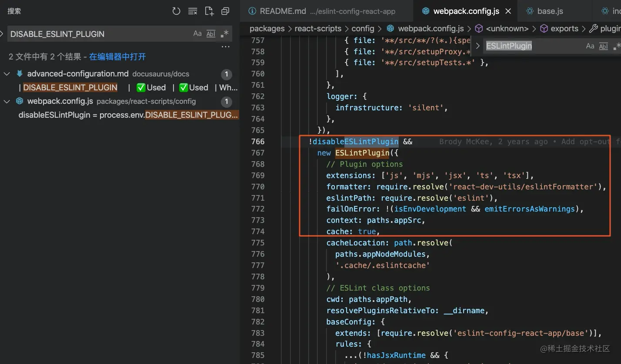Select config breadcrumb
621x364 pixels.
coord(363,29)
